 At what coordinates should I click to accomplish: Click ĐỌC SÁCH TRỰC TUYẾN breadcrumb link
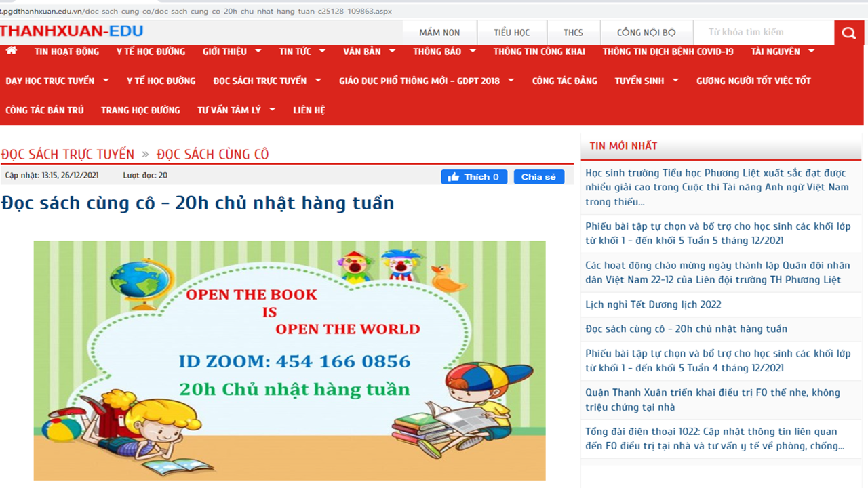tap(68, 154)
